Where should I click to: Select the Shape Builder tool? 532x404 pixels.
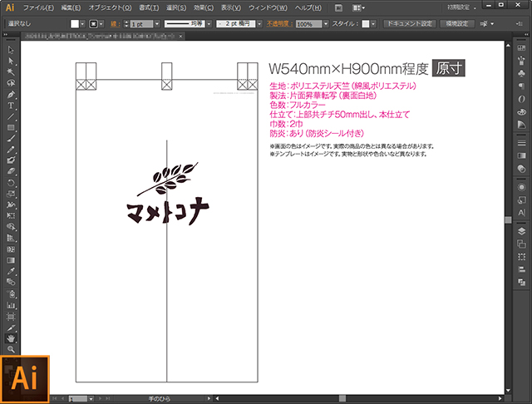pos(11,227)
